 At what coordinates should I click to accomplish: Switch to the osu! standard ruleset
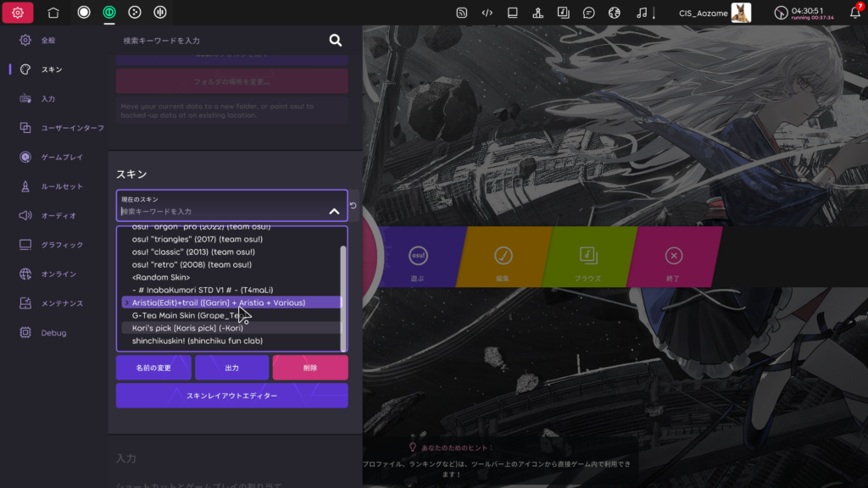point(84,12)
